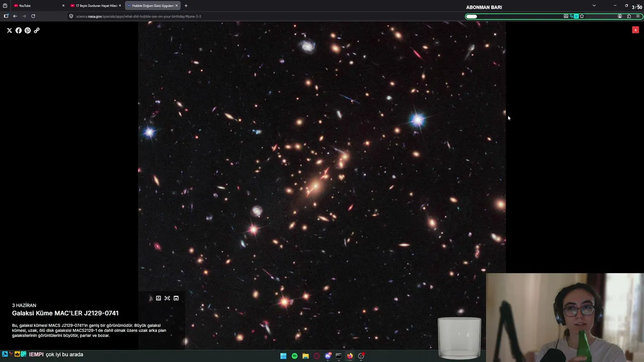Click the IEMPI chat username
The height and width of the screenshot is (362, 644).
pos(36,354)
